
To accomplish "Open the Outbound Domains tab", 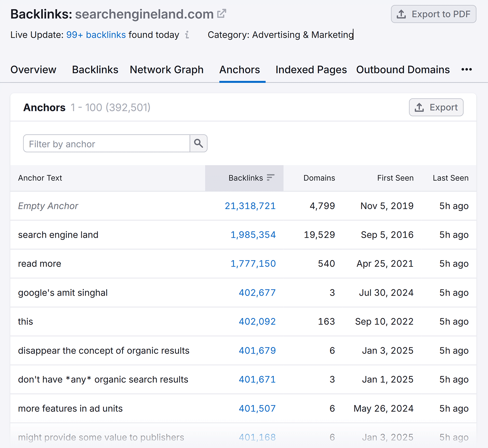I will coord(403,70).
